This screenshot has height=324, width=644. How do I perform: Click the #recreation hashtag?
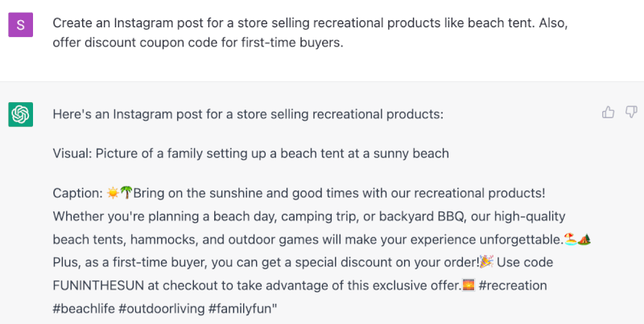pyautogui.click(x=513, y=285)
